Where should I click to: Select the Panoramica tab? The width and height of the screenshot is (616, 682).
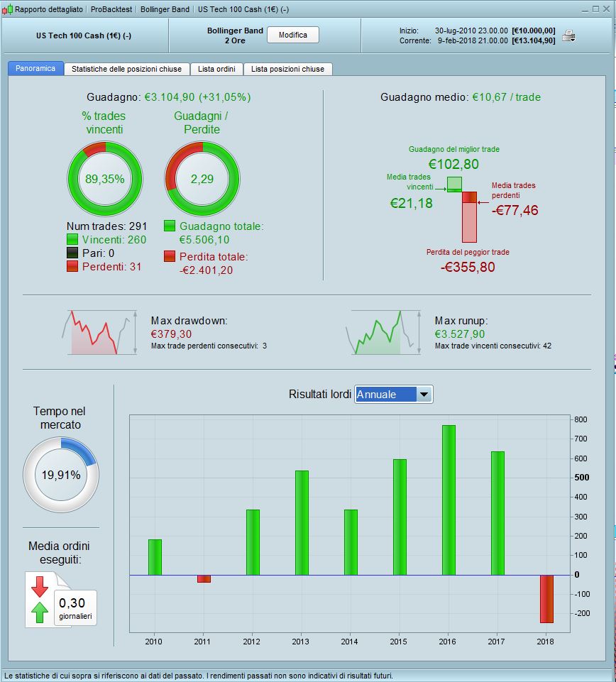(x=35, y=68)
